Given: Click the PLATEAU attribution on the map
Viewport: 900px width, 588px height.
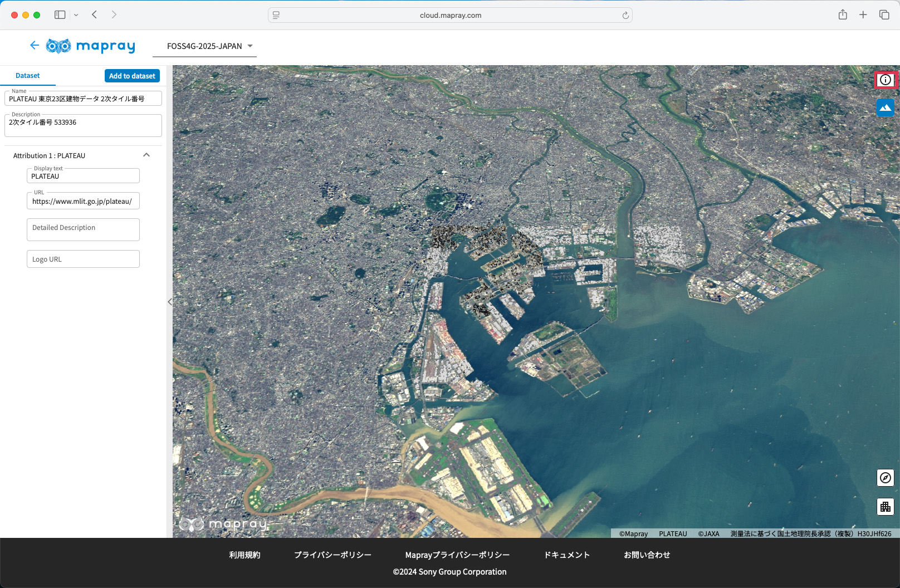Looking at the screenshot, I should [673, 533].
